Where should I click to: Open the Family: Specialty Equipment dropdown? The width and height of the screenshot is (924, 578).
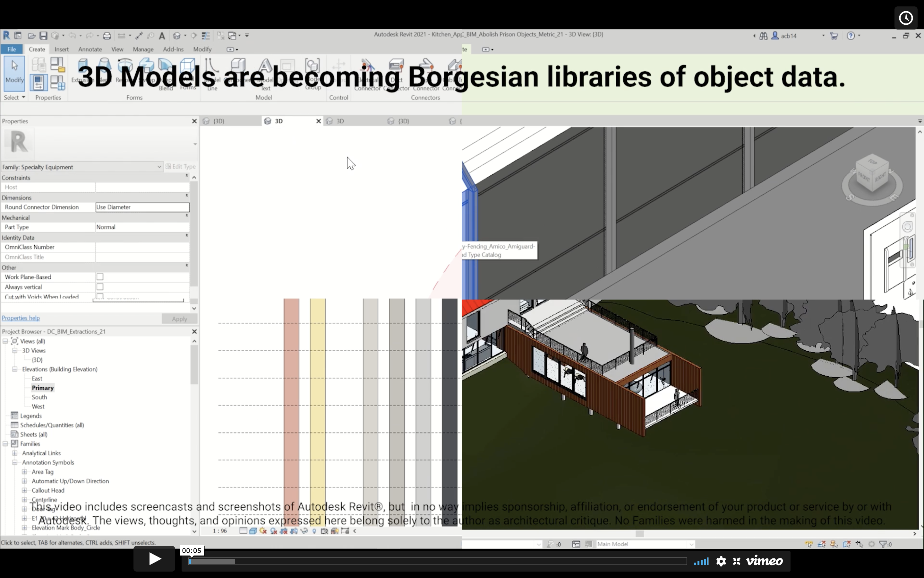pyautogui.click(x=82, y=167)
